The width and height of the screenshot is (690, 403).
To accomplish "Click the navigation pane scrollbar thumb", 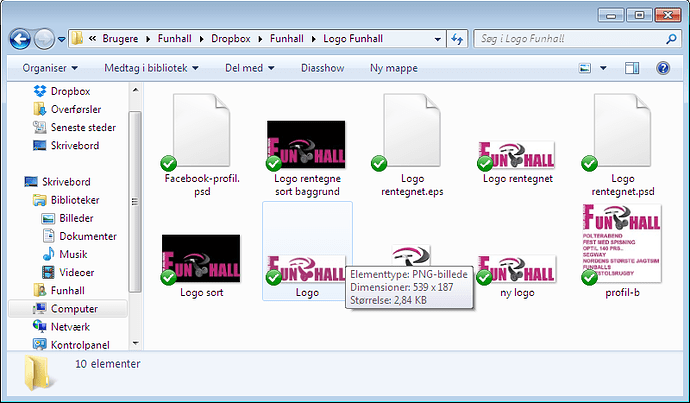I will (x=135, y=202).
